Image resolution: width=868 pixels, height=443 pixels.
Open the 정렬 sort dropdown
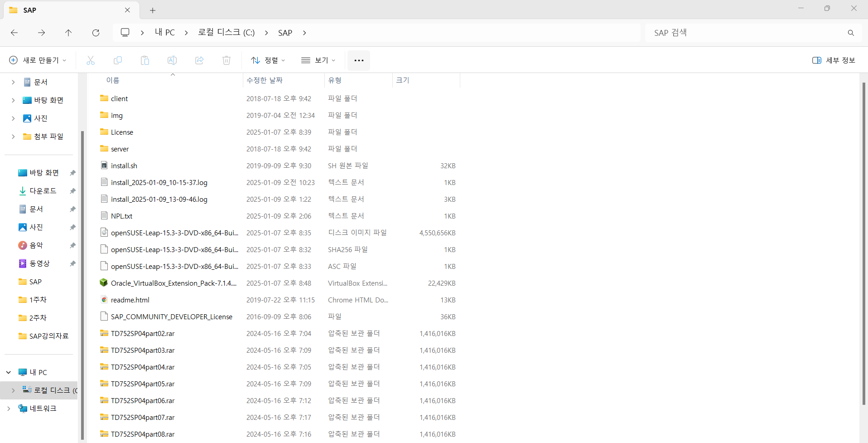268,60
